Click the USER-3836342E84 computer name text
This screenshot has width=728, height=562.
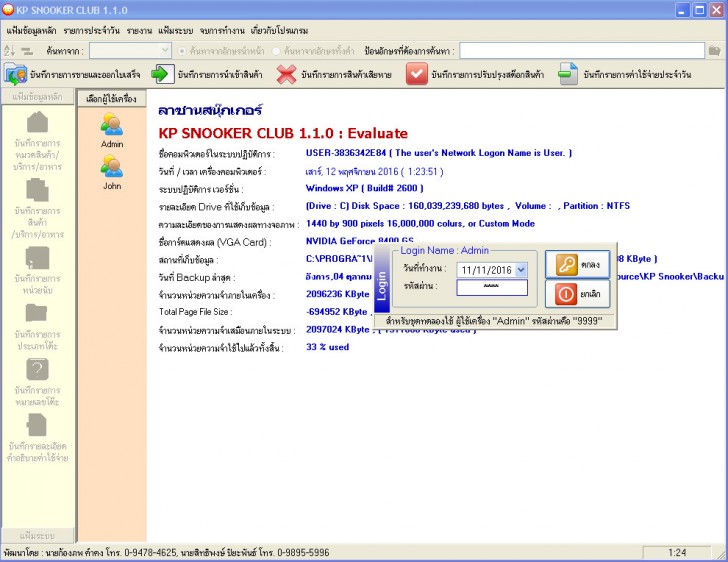346,153
